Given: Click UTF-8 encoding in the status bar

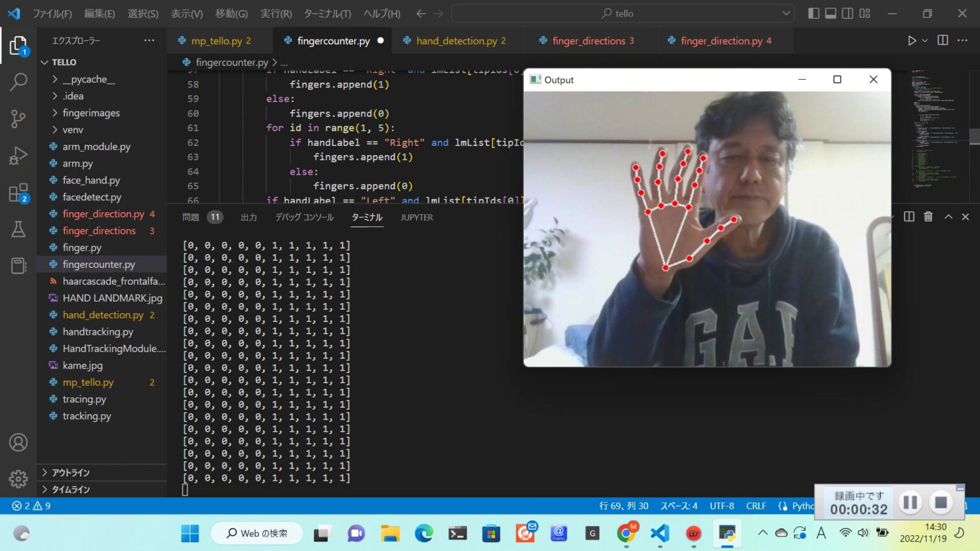Looking at the screenshot, I should click(x=722, y=505).
